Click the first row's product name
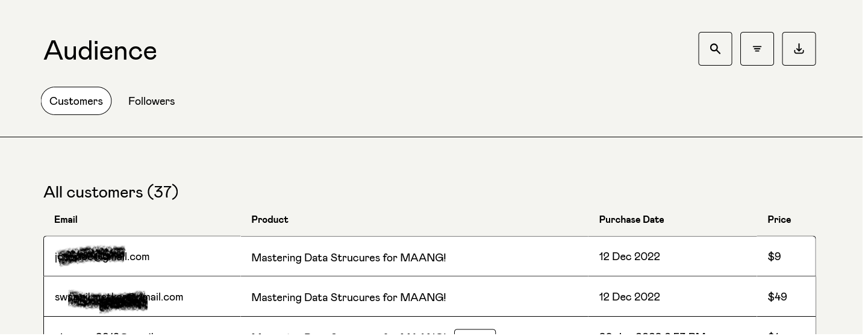The width and height of the screenshot is (868, 336). pyautogui.click(x=348, y=258)
